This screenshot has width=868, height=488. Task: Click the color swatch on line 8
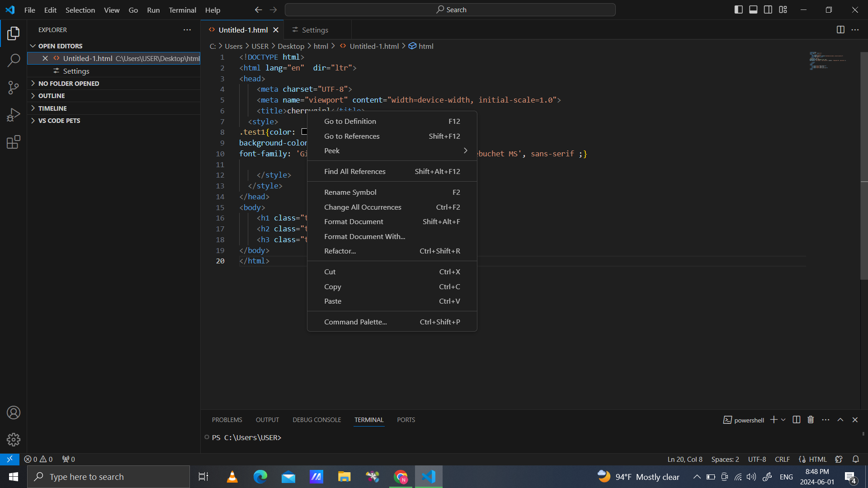coord(304,131)
